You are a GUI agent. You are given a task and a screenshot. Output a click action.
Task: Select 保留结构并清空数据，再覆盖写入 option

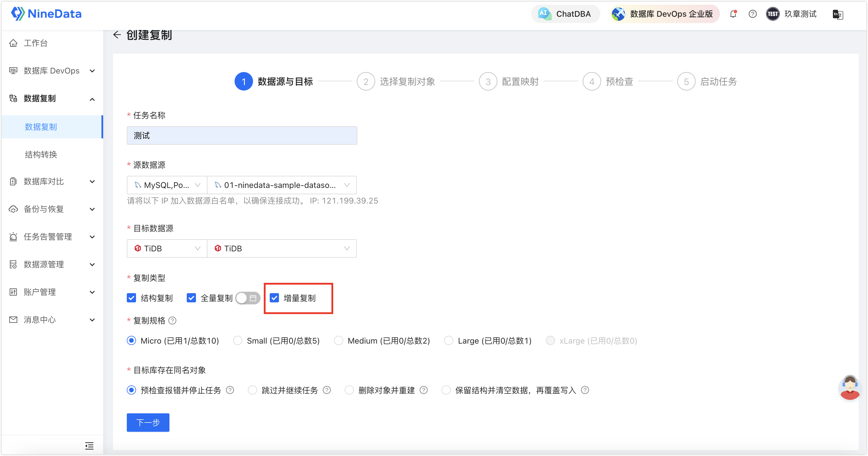[x=446, y=390]
